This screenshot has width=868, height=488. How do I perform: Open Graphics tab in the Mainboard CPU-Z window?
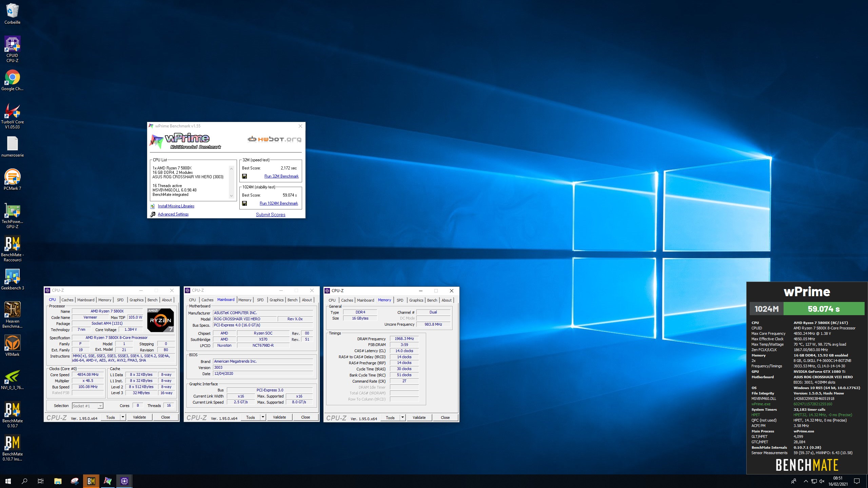tap(277, 300)
